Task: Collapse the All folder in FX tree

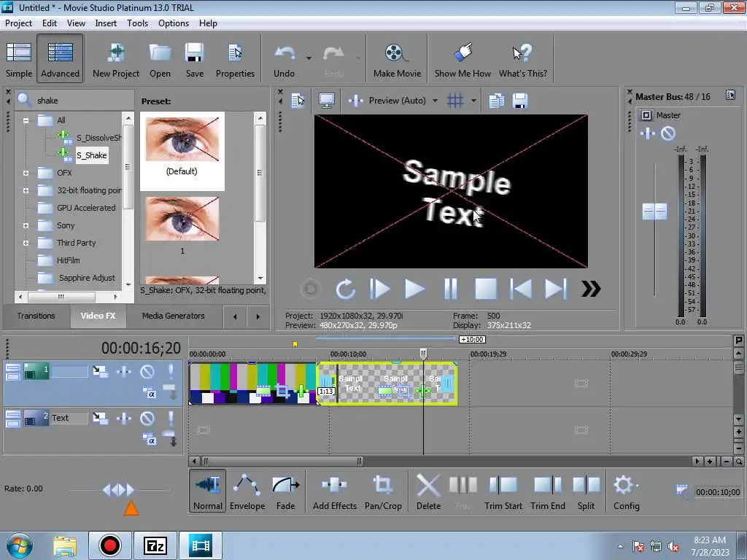Action: 26,120
